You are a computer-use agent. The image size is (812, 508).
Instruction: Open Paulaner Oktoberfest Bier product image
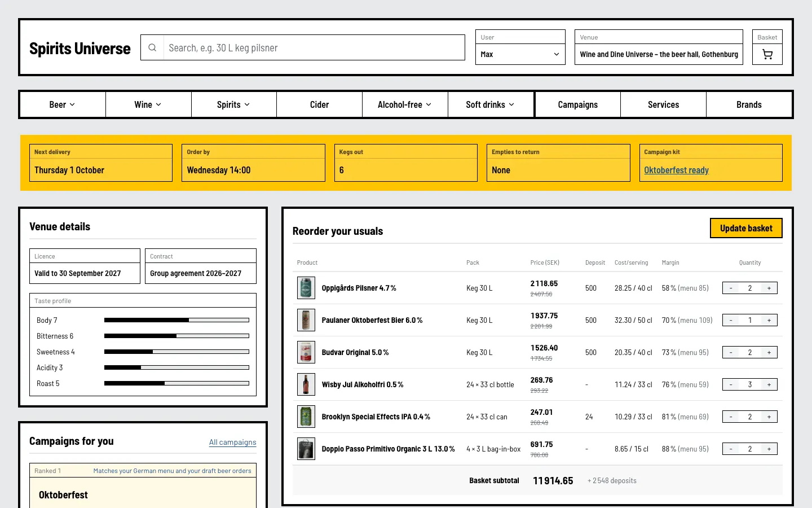click(306, 320)
